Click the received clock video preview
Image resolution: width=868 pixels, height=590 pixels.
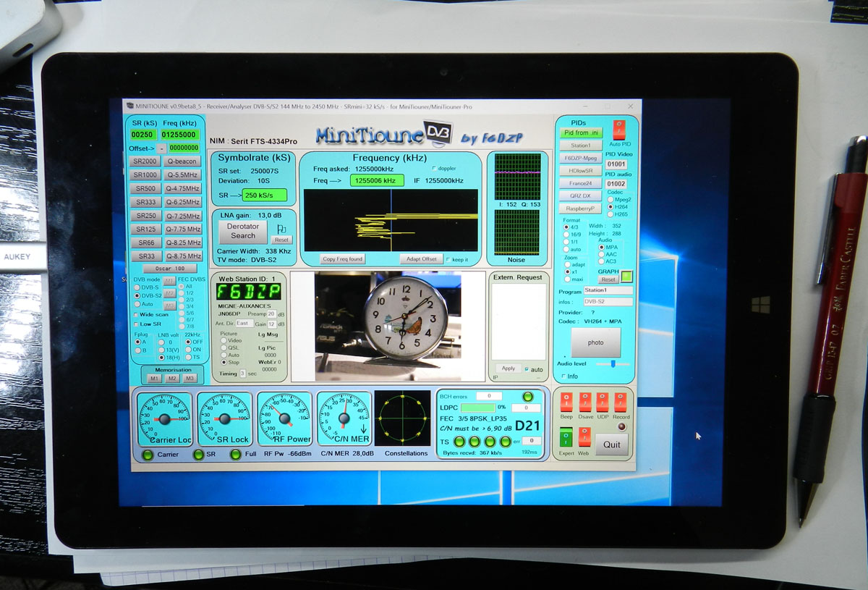(x=388, y=326)
